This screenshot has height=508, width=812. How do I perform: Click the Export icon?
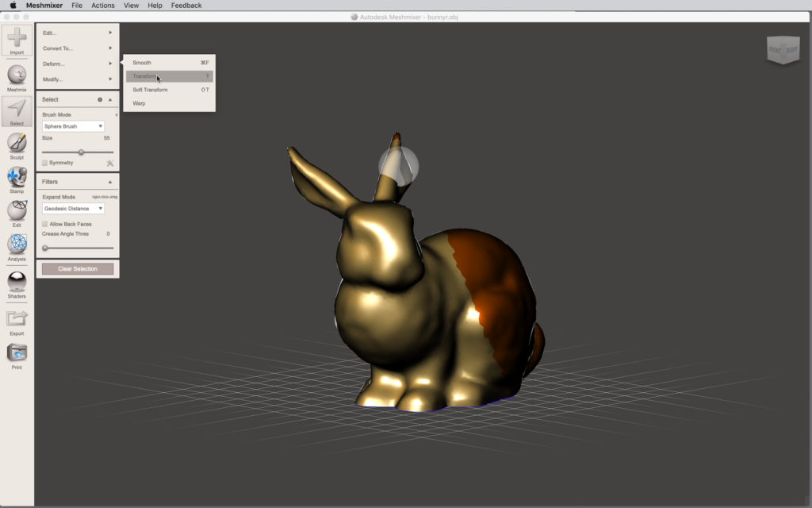click(x=17, y=319)
